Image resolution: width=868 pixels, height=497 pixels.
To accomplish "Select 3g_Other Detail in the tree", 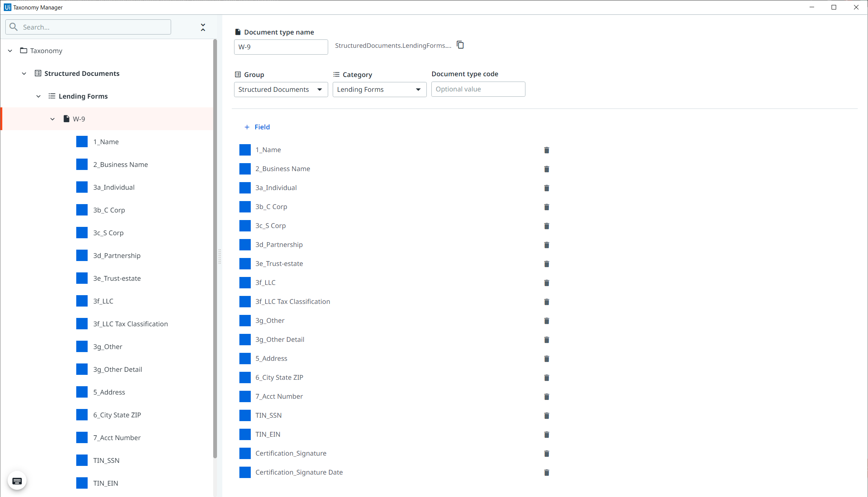I will point(118,370).
